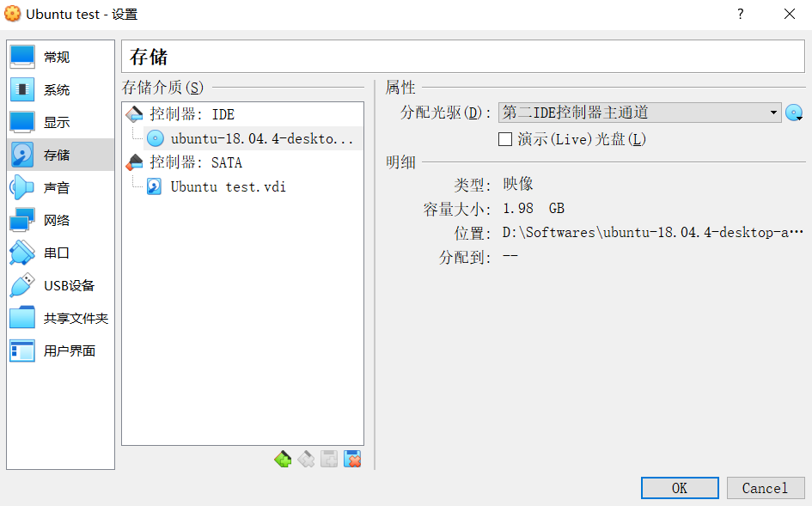This screenshot has width=812, height=506.
Task: Click the choose virtual optical disk icon
Action: pyautogui.click(x=794, y=113)
